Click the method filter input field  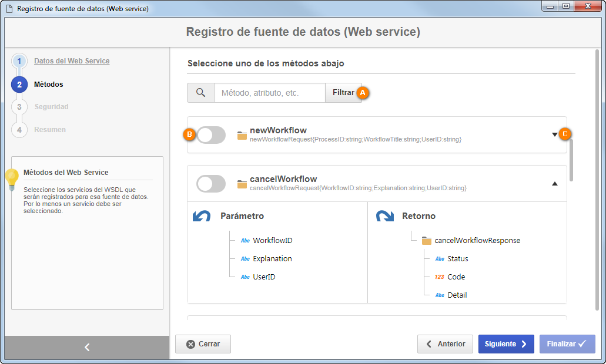(269, 93)
